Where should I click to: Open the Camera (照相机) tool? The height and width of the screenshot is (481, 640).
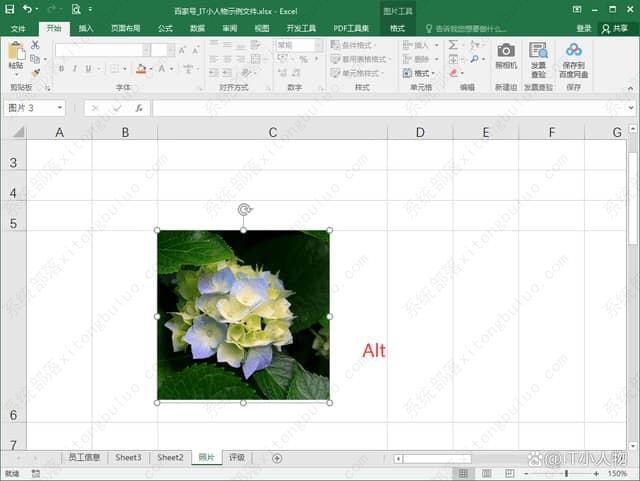(x=506, y=57)
